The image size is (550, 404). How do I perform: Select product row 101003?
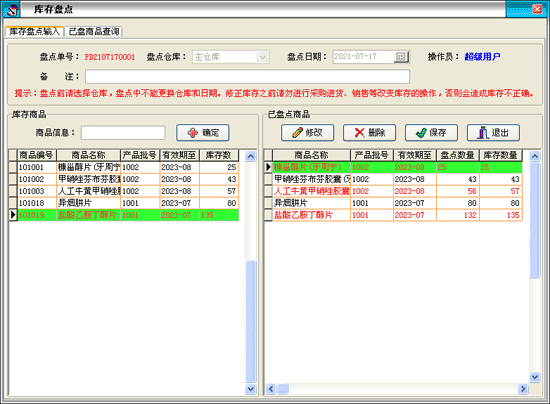click(128, 191)
